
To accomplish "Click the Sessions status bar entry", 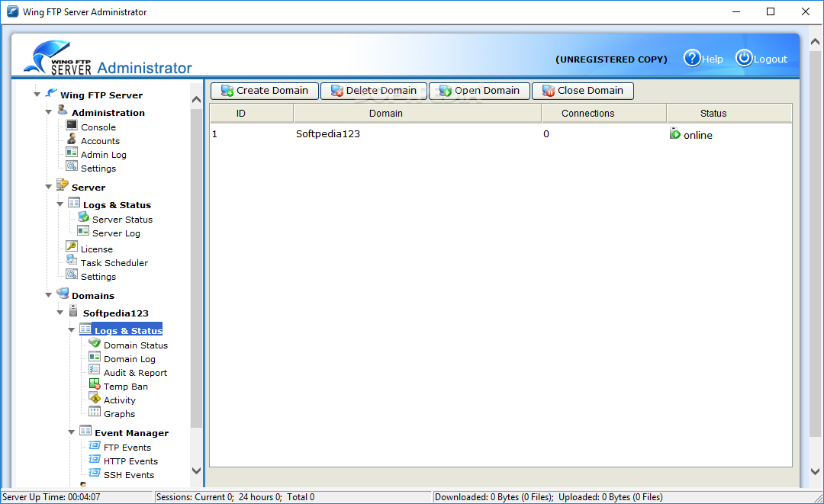I will click(x=235, y=496).
